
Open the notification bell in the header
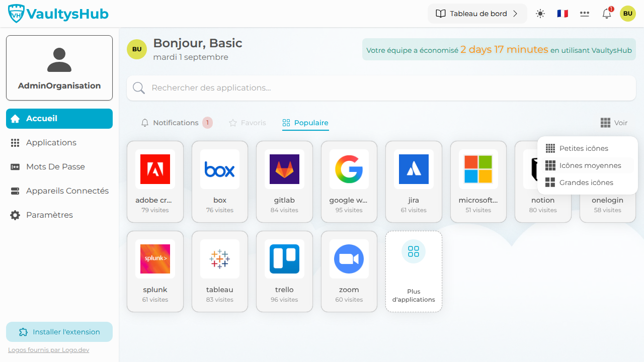pos(607,14)
